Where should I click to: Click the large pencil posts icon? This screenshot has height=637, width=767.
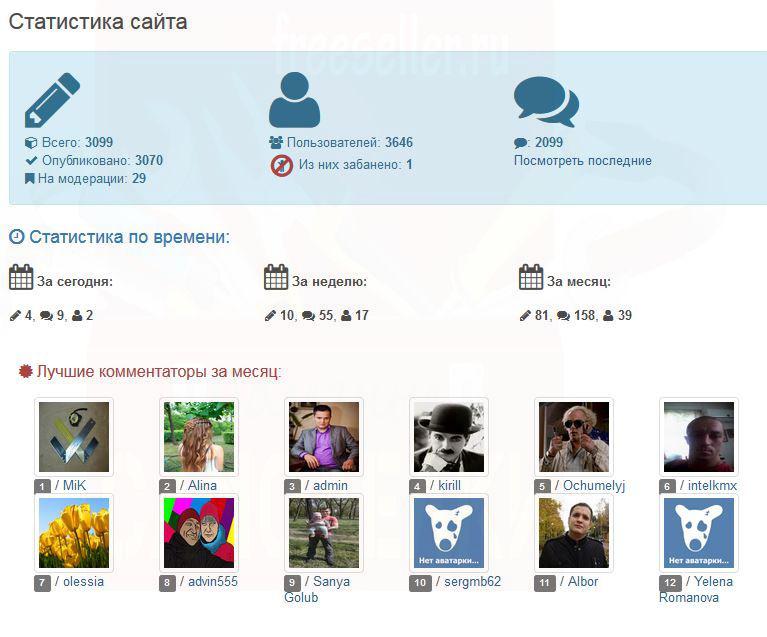[52, 100]
